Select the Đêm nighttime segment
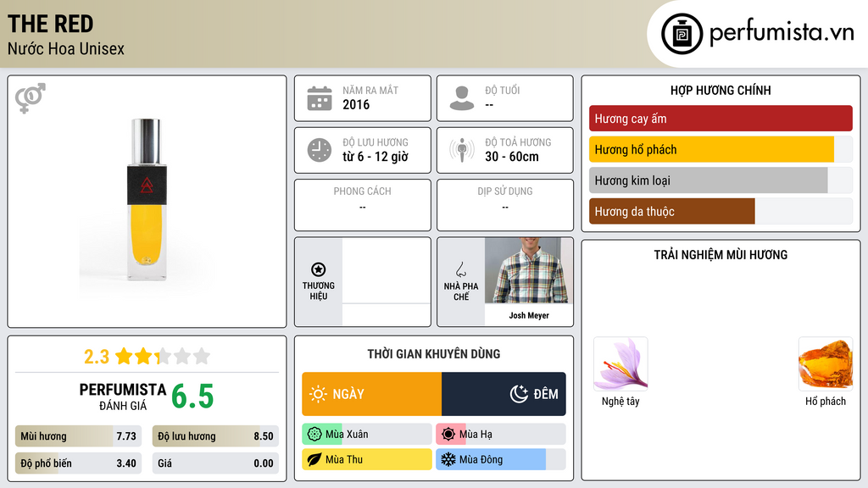The width and height of the screenshot is (868, 488). coord(504,394)
